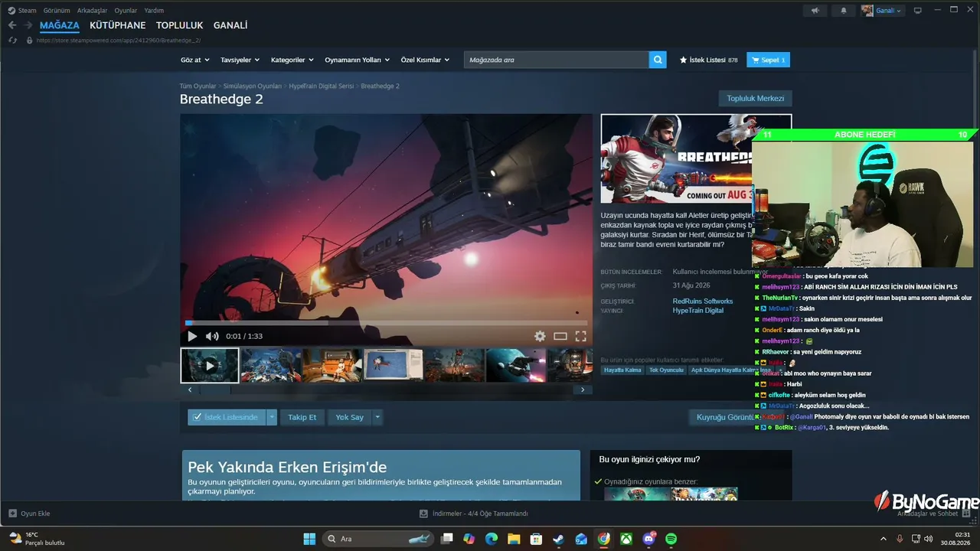Open Copilot from the taskbar
Image resolution: width=980 pixels, height=551 pixels.
[x=469, y=539]
